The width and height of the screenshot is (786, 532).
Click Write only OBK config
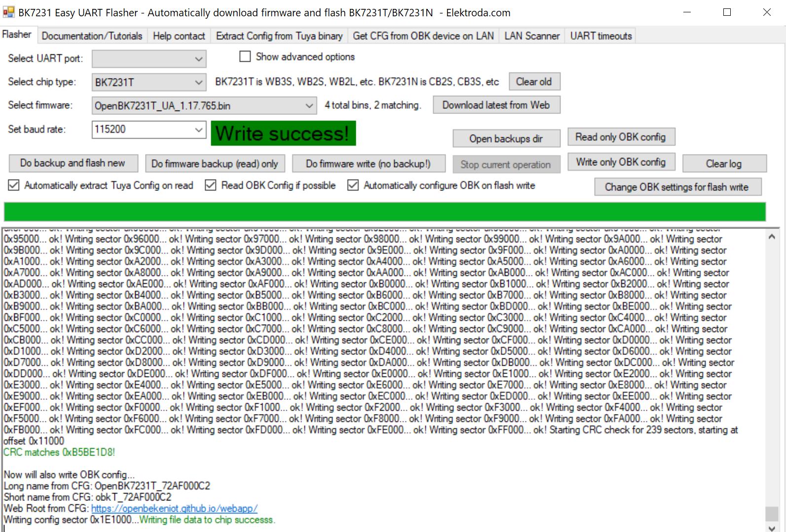pos(621,162)
